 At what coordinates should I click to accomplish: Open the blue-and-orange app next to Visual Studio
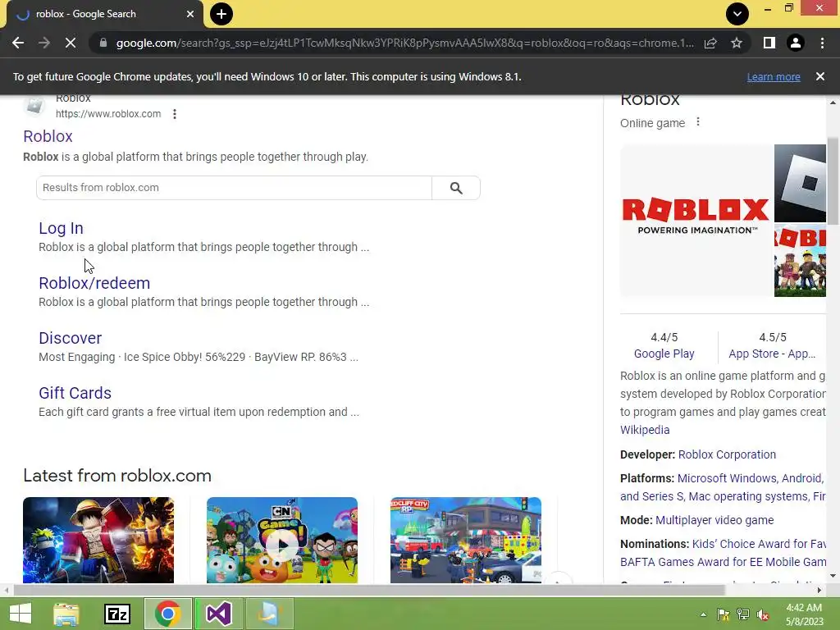pos(269,614)
